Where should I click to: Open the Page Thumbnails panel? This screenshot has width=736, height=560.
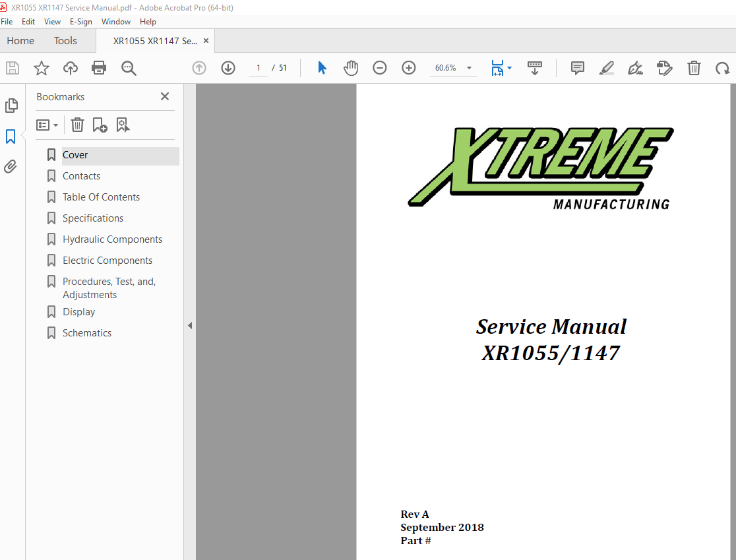(x=11, y=106)
